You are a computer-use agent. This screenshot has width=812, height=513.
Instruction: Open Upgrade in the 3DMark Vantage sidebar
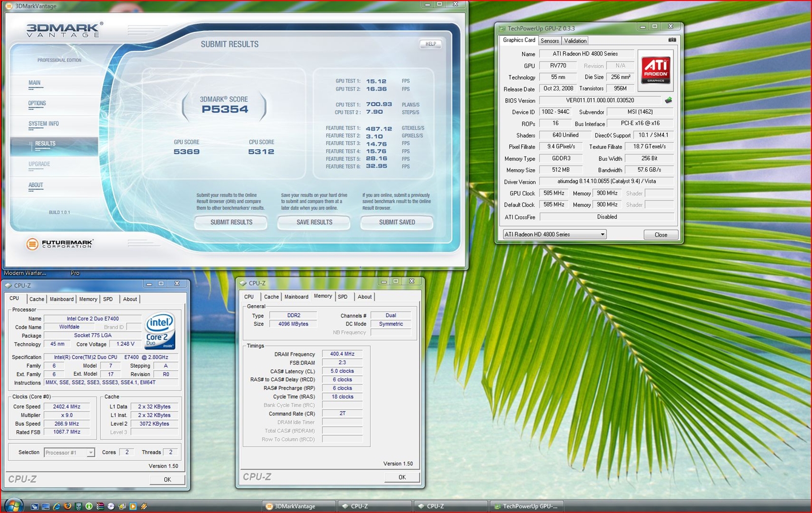[39, 164]
